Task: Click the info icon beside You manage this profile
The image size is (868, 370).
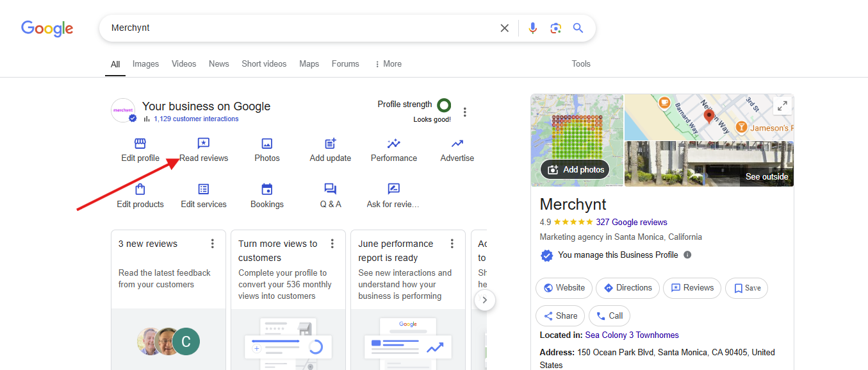Action: click(687, 255)
